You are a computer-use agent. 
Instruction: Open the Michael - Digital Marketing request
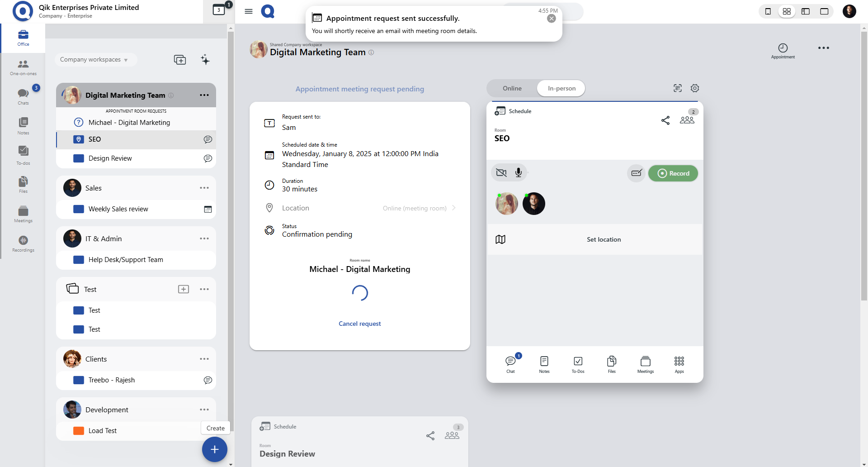[x=129, y=123]
